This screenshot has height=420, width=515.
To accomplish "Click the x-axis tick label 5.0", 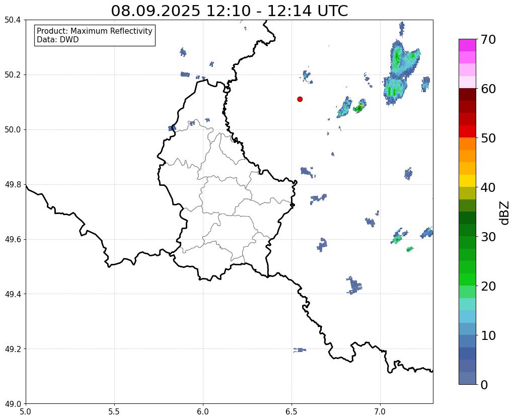I will [x=26, y=412].
